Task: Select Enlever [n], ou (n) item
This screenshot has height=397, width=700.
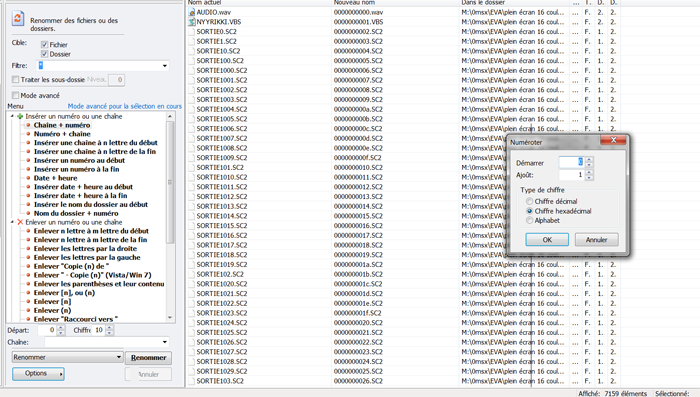Action: pos(64,293)
